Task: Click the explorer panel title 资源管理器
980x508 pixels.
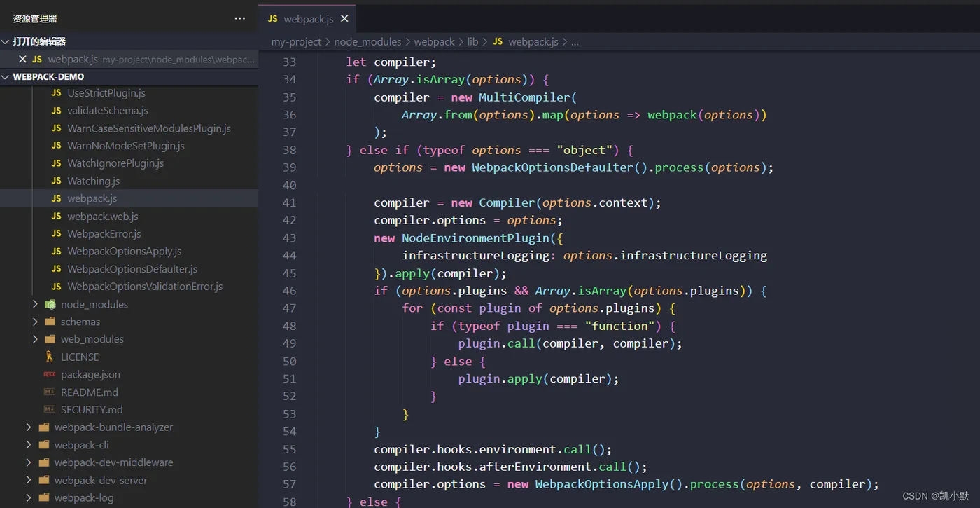Action: coord(35,19)
